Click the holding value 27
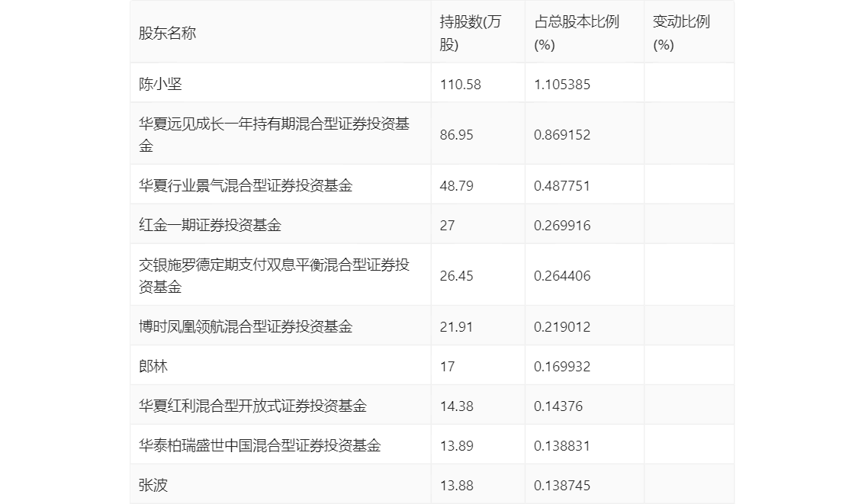This screenshot has height=504, width=865. point(448,226)
